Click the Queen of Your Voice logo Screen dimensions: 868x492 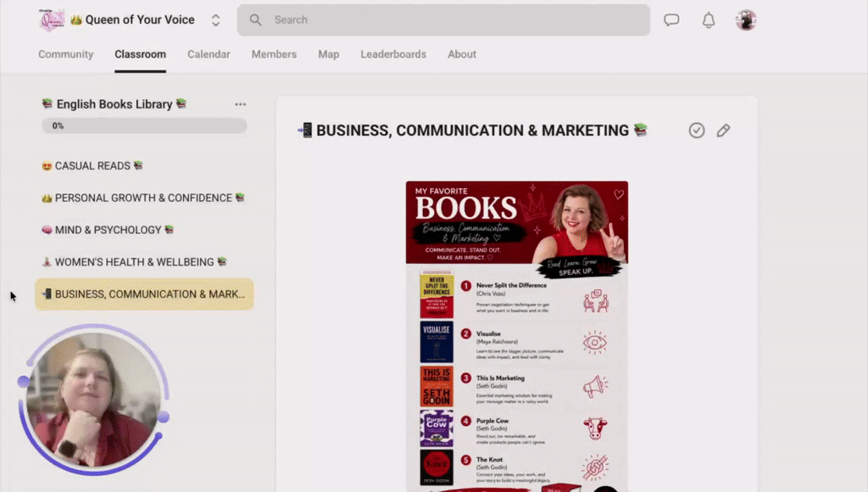(52, 20)
